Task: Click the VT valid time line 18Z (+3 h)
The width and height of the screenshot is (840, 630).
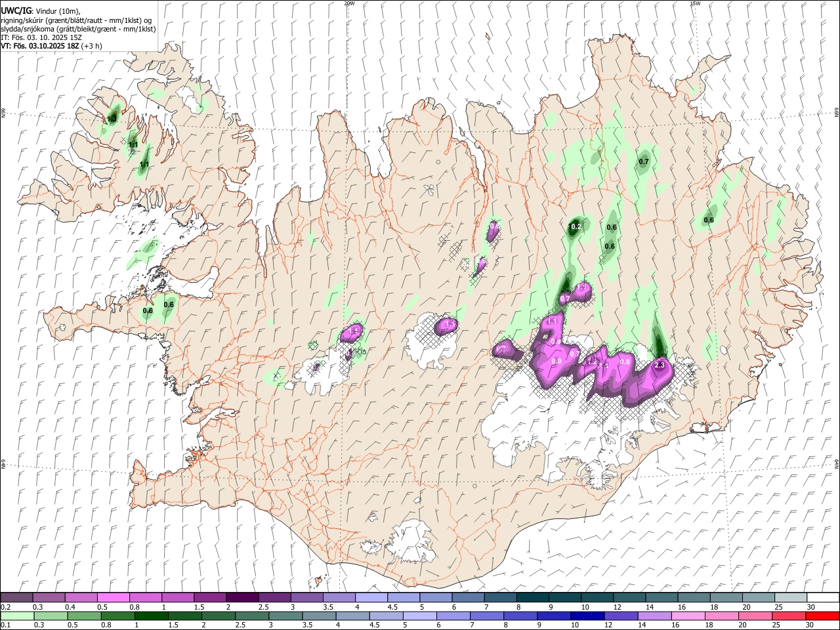Action: point(51,46)
